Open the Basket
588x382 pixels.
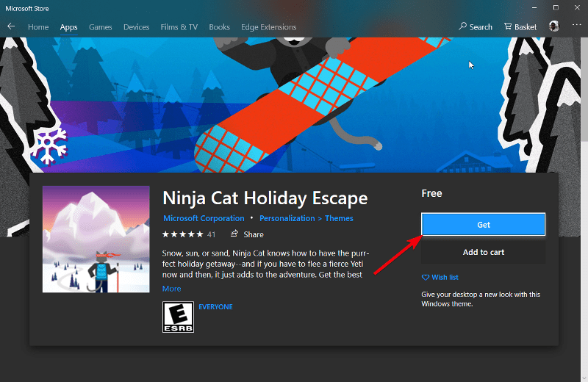click(520, 27)
